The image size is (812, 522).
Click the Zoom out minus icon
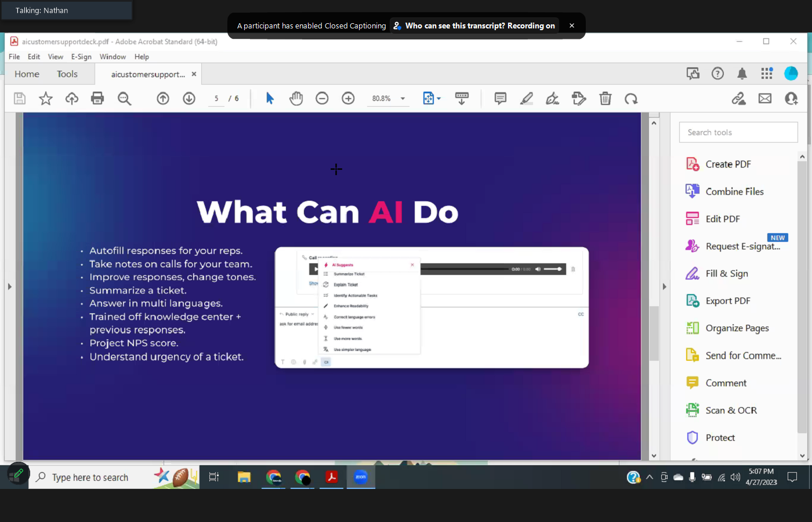point(322,99)
